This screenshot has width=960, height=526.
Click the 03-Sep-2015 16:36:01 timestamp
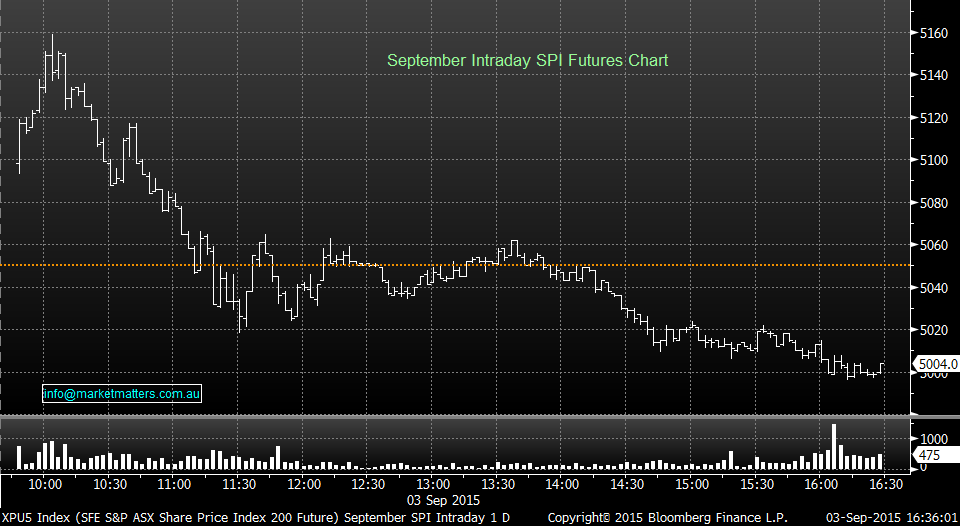coord(892,517)
